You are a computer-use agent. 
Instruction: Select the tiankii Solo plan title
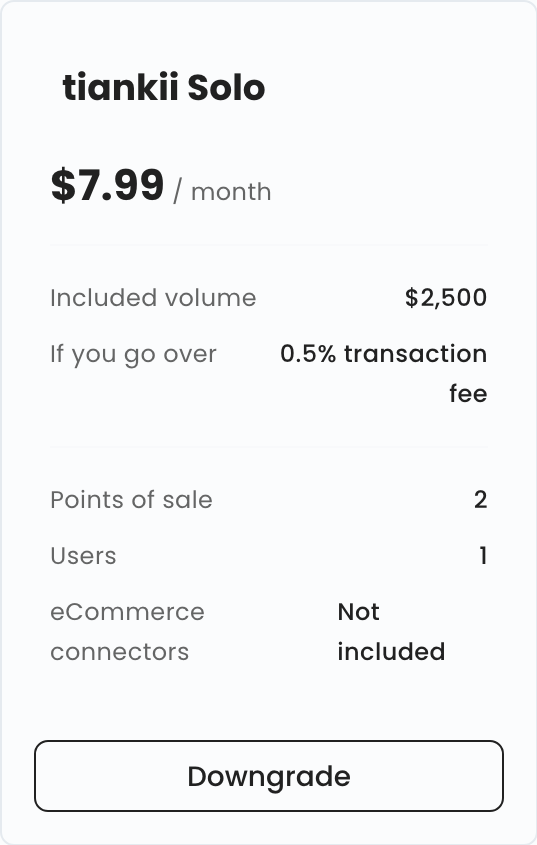pyautogui.click(x=164, y=88)
